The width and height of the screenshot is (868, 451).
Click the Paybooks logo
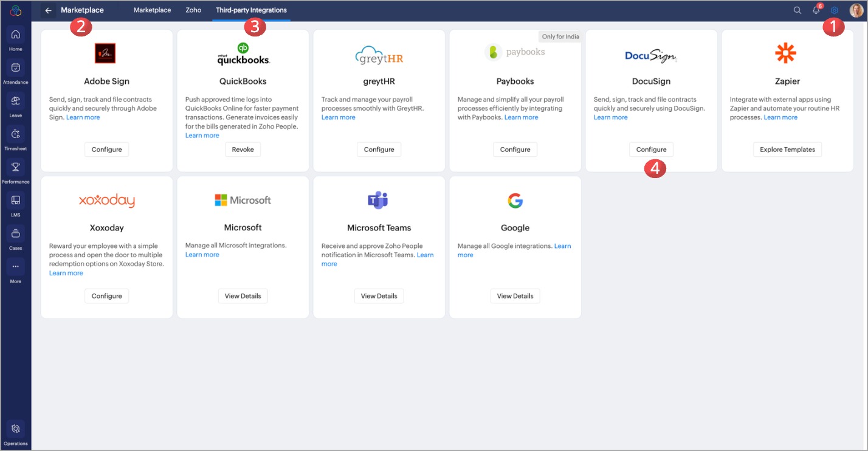515,52
